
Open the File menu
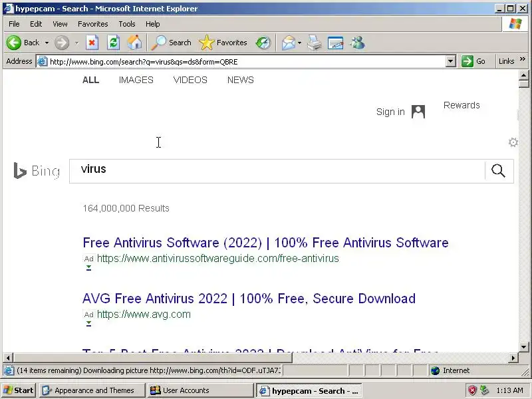tap(14, 24)
